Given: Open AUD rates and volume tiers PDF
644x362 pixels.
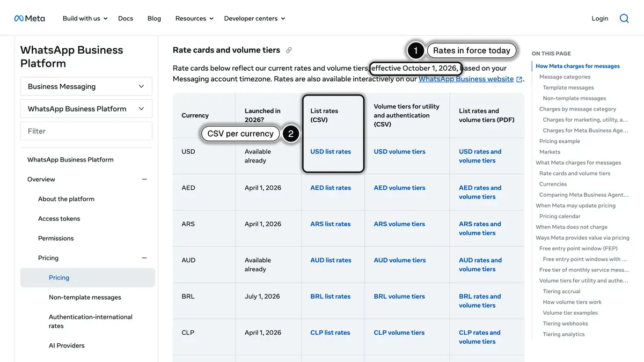Looking at the screenshot, I should (x=480, y=264).
